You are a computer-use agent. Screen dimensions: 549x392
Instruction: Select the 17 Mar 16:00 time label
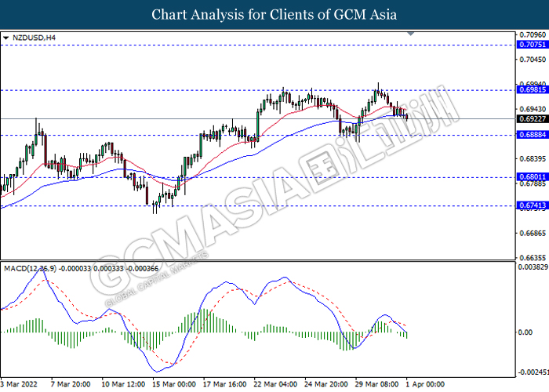click(225, 384)
